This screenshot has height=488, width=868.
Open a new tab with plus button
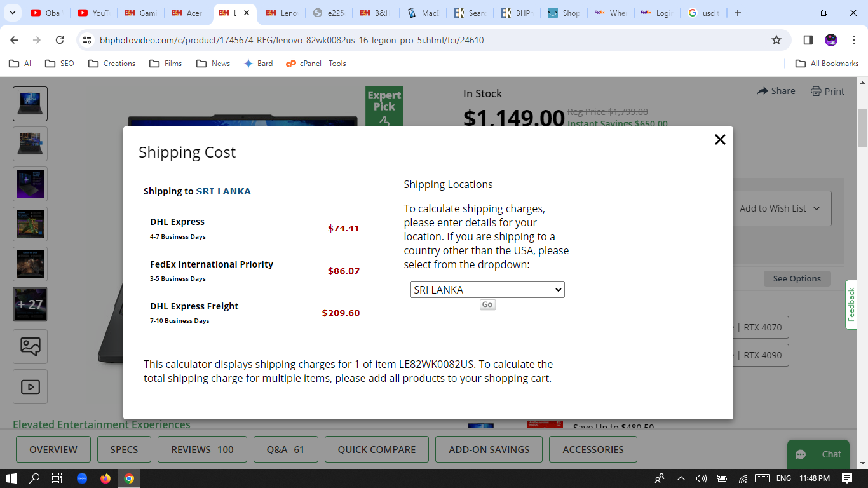[x=737, y=13]
